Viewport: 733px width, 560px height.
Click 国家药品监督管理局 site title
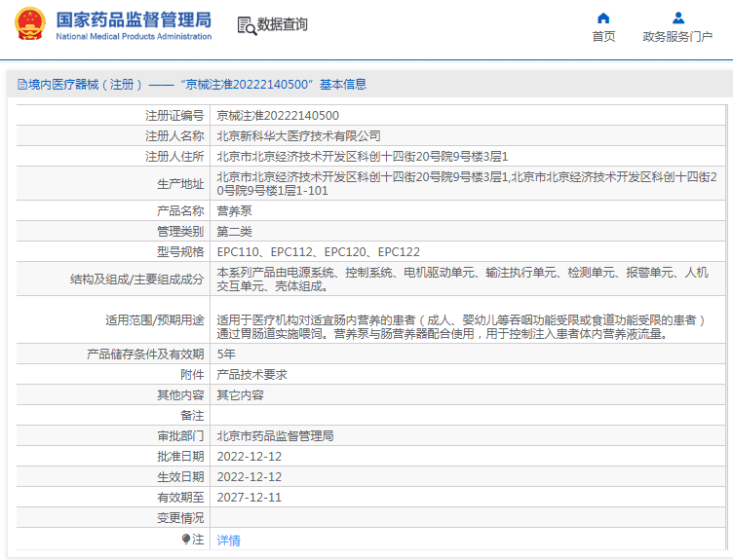(134, 20)
